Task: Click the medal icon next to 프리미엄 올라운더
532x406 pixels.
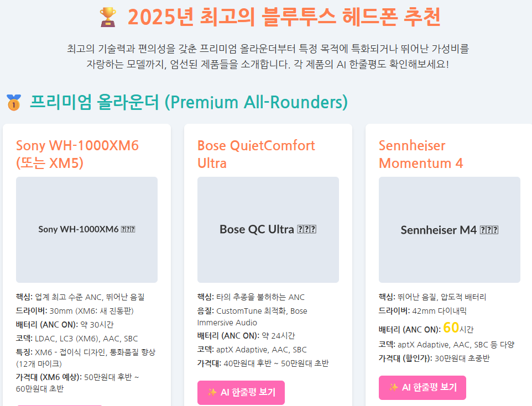Action: coord(14,102)
